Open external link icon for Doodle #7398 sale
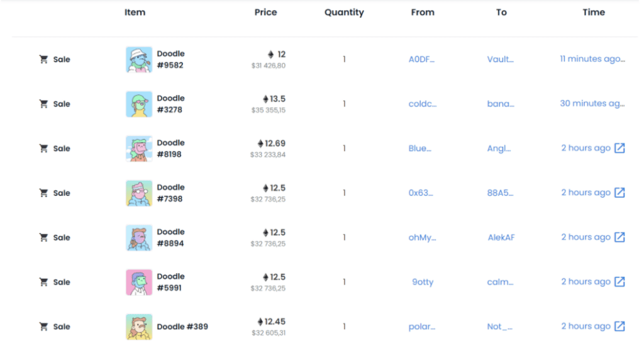Viewport: 644px width, 355px height. (x=619, y=193)
